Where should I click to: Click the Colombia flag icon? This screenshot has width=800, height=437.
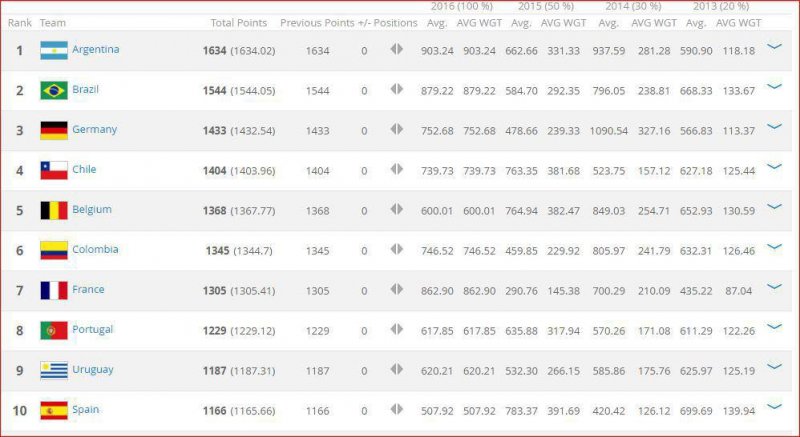point(53,250)
